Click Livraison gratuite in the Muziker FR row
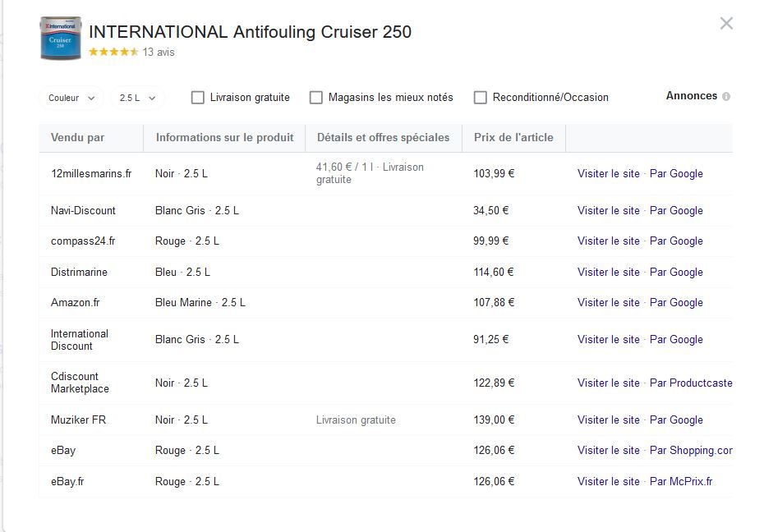The image size is (764, 532). [356, 420]
